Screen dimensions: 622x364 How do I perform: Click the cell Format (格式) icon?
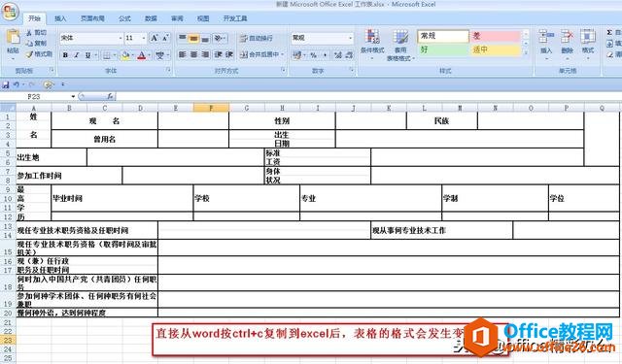(x=587, y=37)
